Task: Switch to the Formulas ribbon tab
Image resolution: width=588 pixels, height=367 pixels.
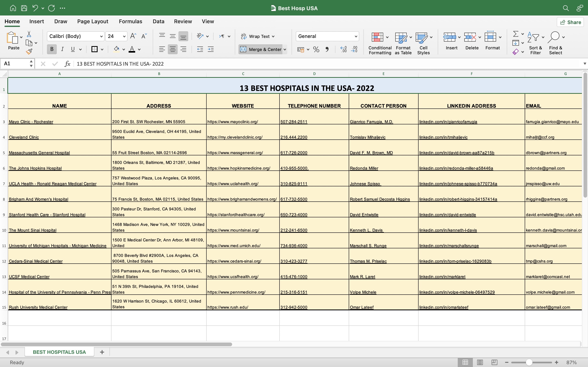Action: [x=130, y=21]
